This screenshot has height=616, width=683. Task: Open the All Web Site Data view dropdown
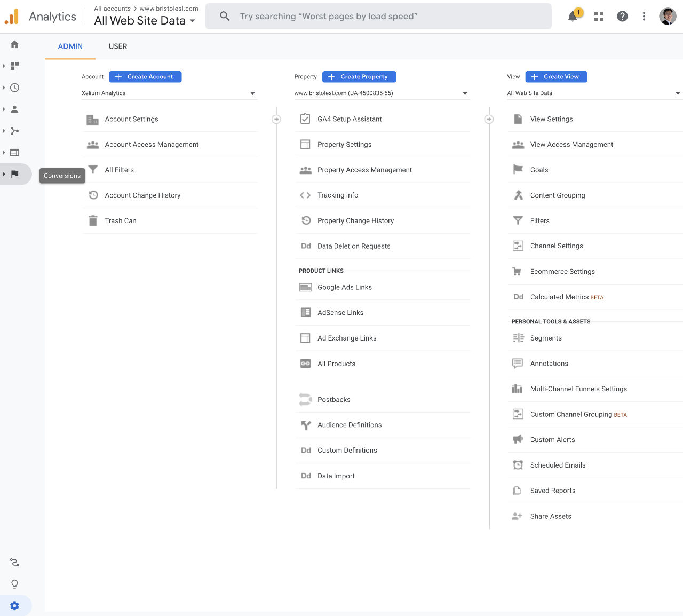click(594, 93)
